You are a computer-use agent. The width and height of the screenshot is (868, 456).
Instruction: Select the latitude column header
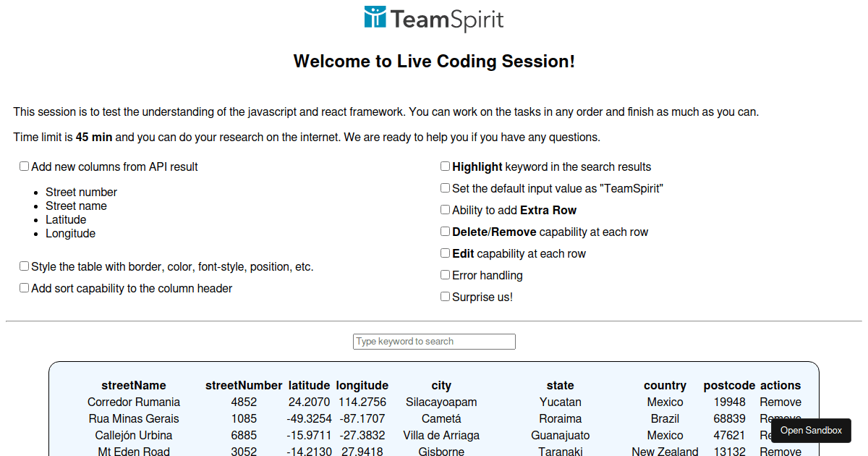309,385
